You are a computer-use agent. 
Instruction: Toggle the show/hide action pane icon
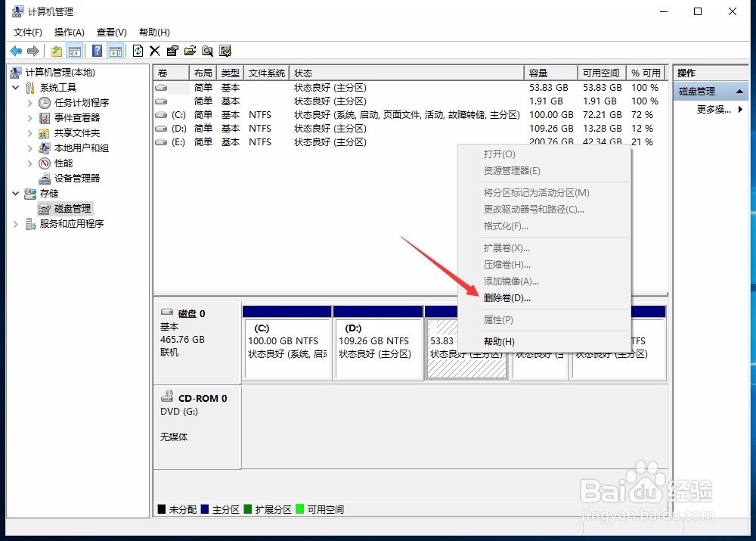tap(115, 51)
